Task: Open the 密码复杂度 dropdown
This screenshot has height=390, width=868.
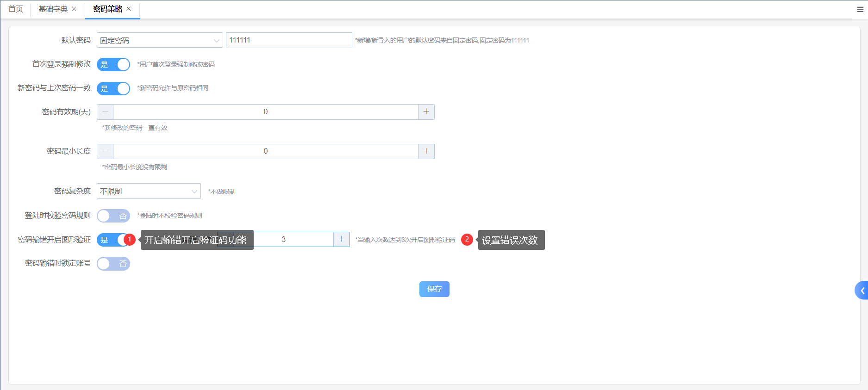Action: click(149, 191)
